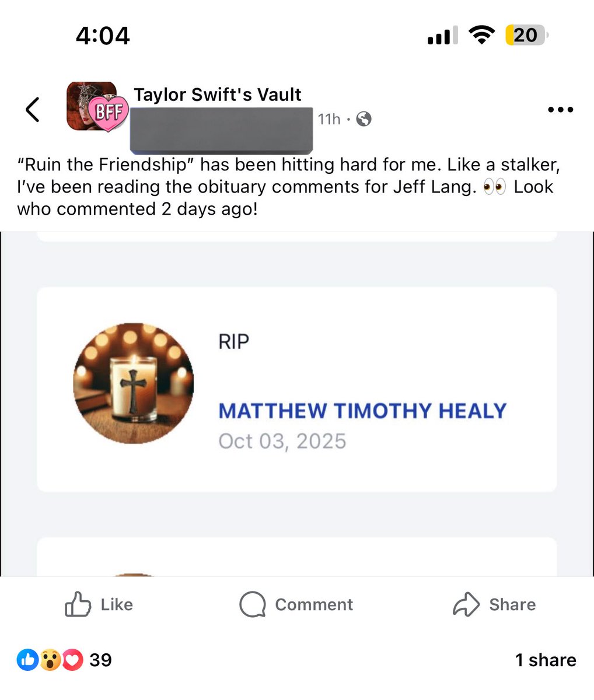Tap the candle cross avatar image
Image resolution: width=594 pixels, height=700 pixels.
click(134, 383)
